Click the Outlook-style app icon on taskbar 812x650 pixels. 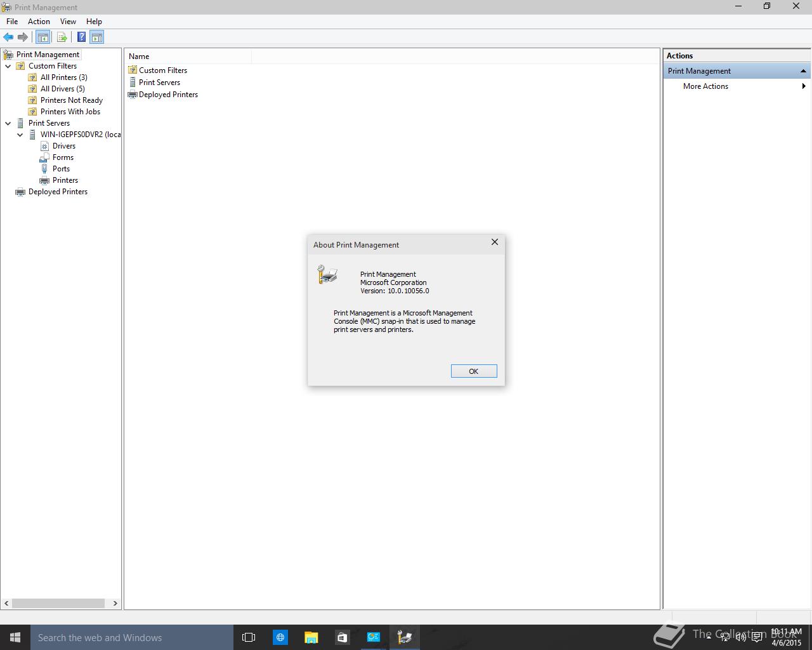click(373, 637)
